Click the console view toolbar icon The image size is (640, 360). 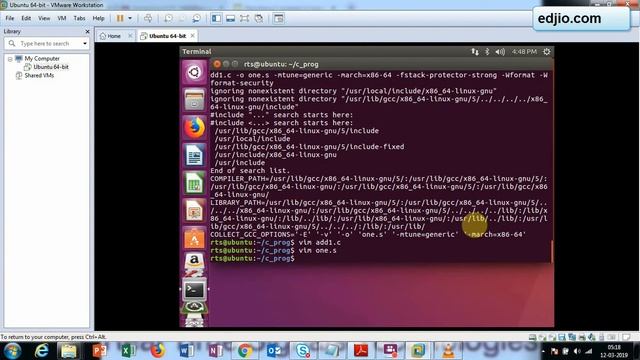click(x=279, y=18)
